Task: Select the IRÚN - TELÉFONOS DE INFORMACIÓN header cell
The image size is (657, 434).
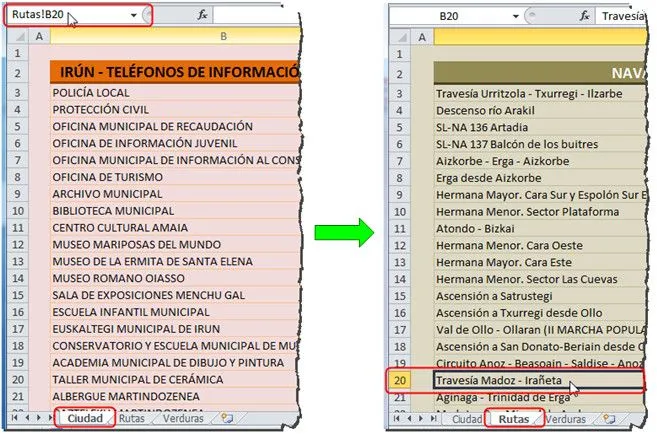Action: [x=175, y=72]
